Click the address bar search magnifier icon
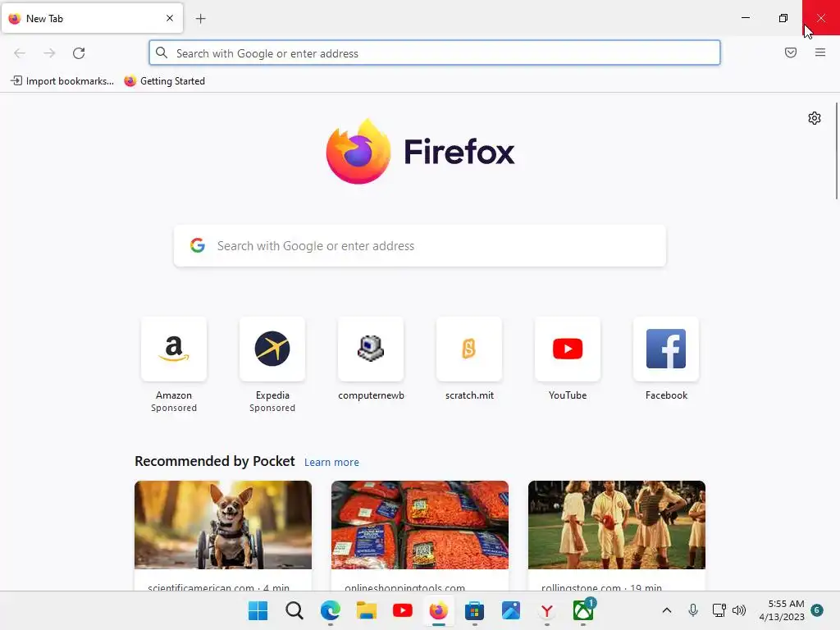The height and width of the screenshot is (630, 840). [162, 52]
